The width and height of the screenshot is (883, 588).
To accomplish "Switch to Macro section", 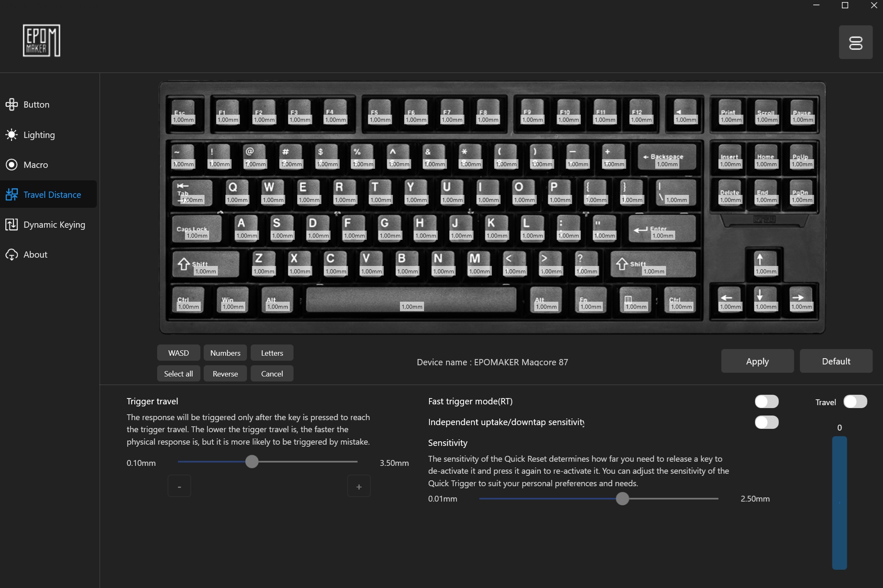I will pos(35,165).
